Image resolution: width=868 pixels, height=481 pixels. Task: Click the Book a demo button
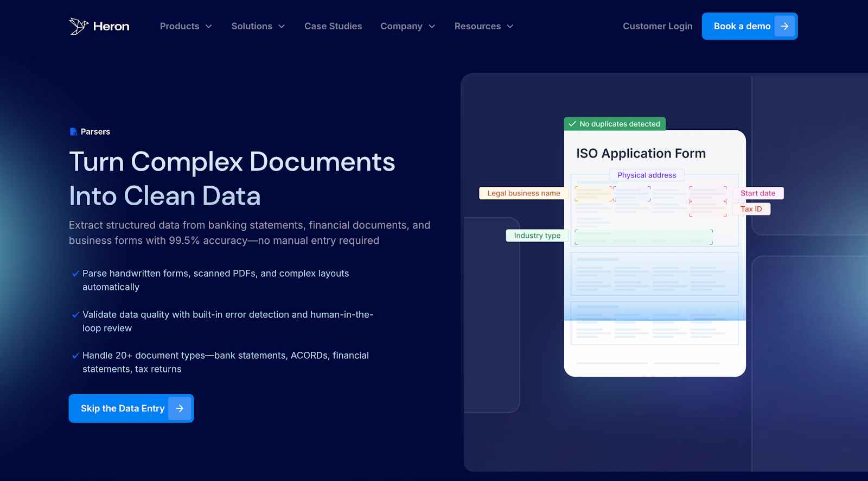[750, 26]
